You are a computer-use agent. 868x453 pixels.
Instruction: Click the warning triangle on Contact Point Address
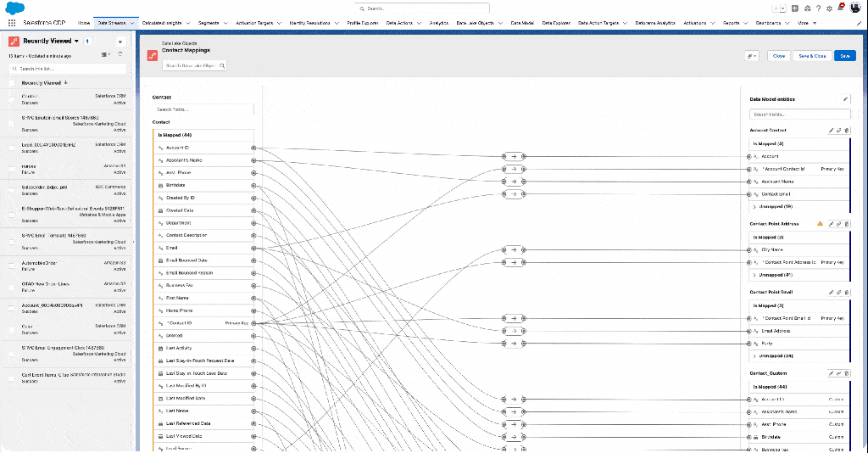coord(820,224)
